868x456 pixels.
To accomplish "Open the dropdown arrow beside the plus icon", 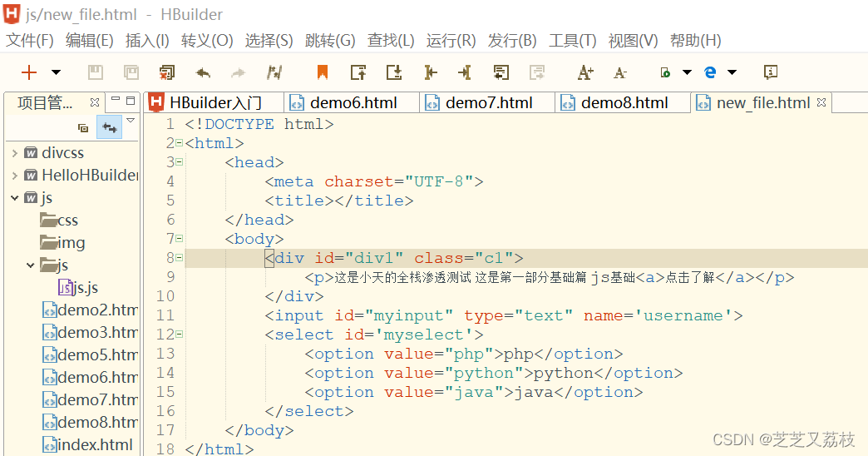I will click(x=56, y=72).
